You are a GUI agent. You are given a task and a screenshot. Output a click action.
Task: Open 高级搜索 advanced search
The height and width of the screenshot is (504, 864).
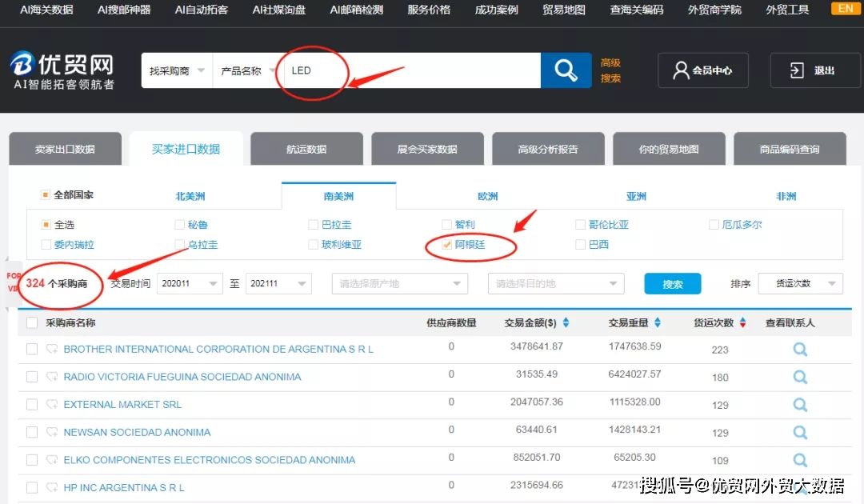(610, 70)
